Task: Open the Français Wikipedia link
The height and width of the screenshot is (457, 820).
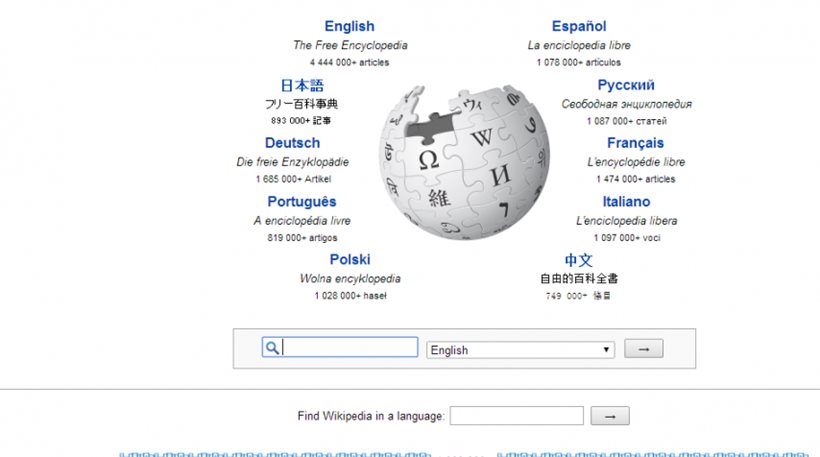Action: pos(635,143)
